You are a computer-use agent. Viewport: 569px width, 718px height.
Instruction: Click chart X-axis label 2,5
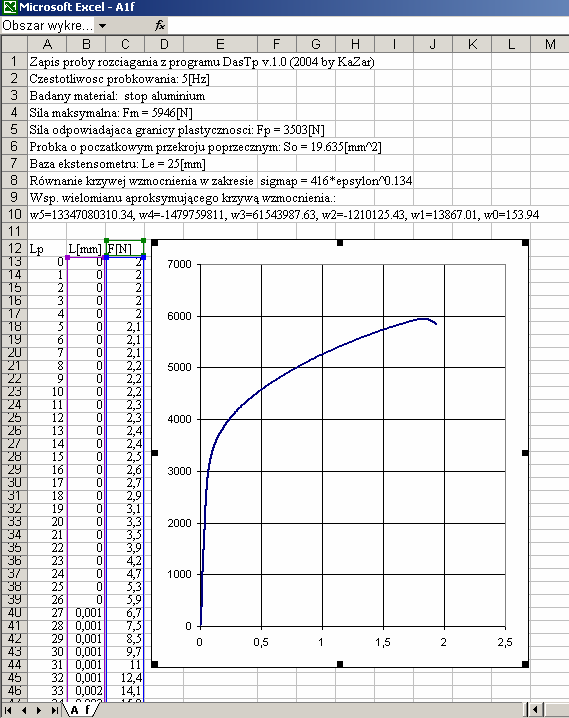pyautogui.click(x=505, y=642)
